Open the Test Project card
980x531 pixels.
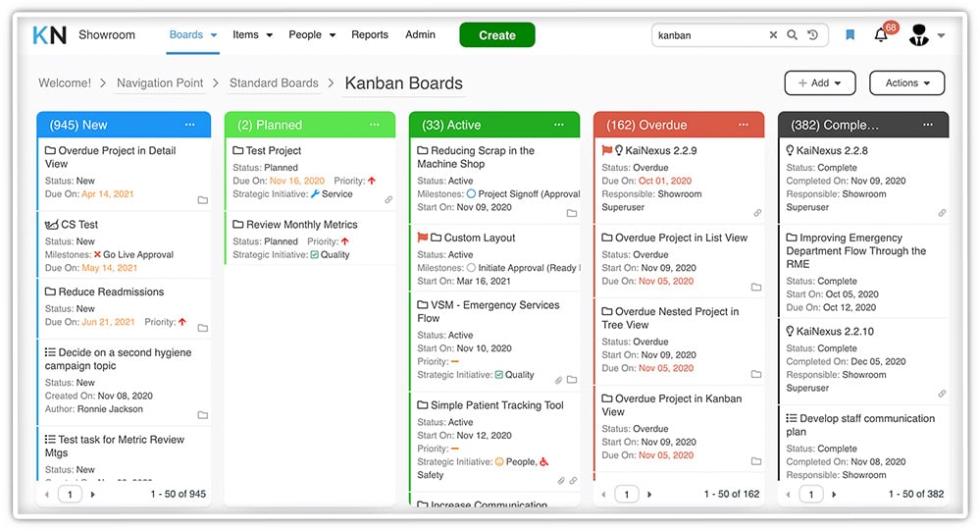274,151
